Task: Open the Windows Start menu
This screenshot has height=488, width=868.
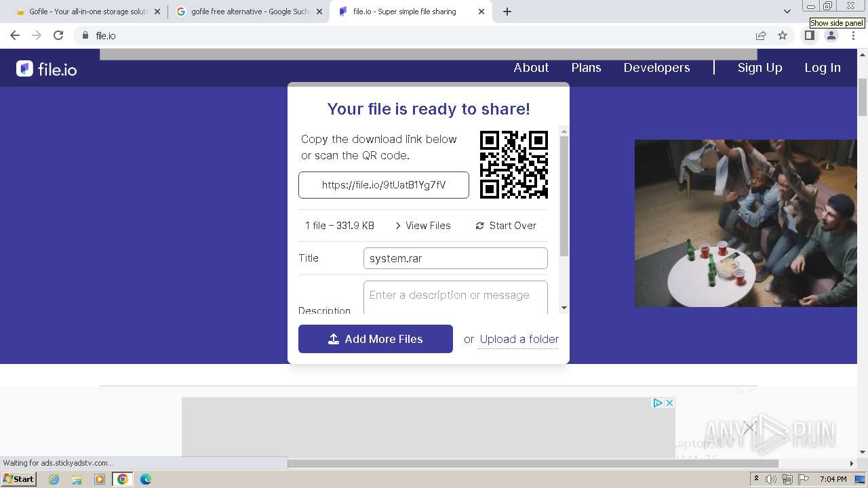Action: coord(19,479)
